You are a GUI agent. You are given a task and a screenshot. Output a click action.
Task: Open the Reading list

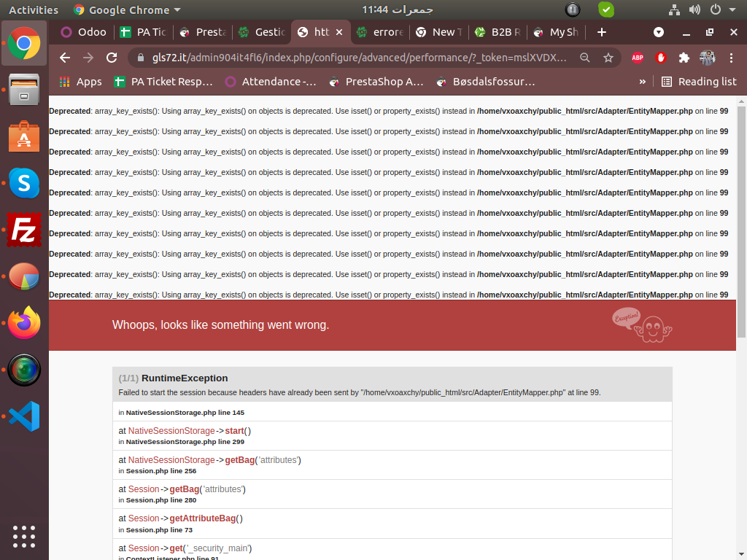click(699, 82)
